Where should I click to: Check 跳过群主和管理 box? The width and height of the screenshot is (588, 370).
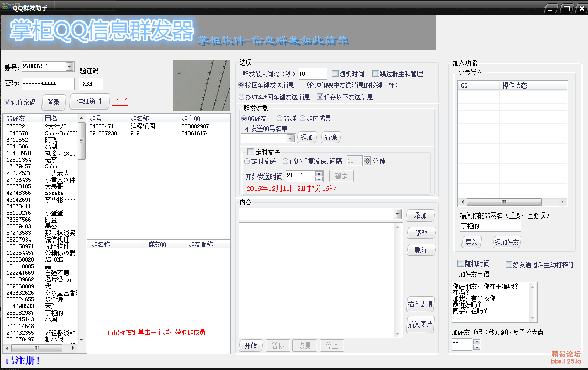[375, 74]
